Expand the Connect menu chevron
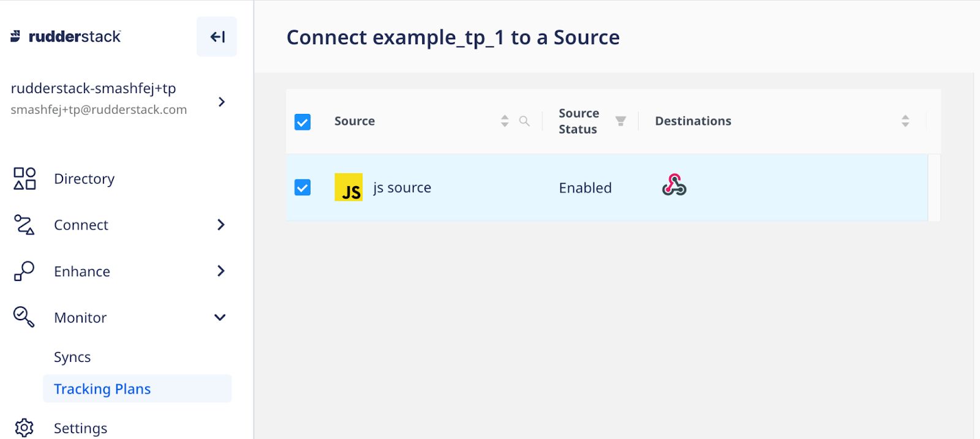Viewport: 980px width, 439px height. click(221, 225)
